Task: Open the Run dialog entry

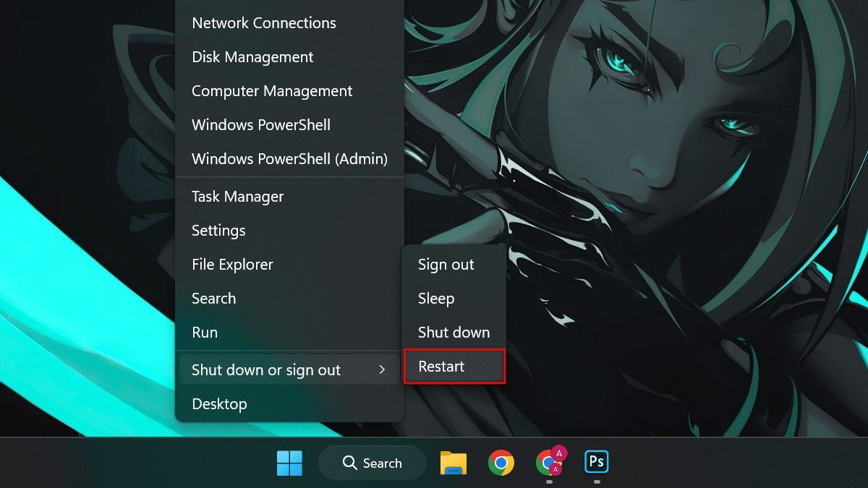Action: [x=289, y=333]
